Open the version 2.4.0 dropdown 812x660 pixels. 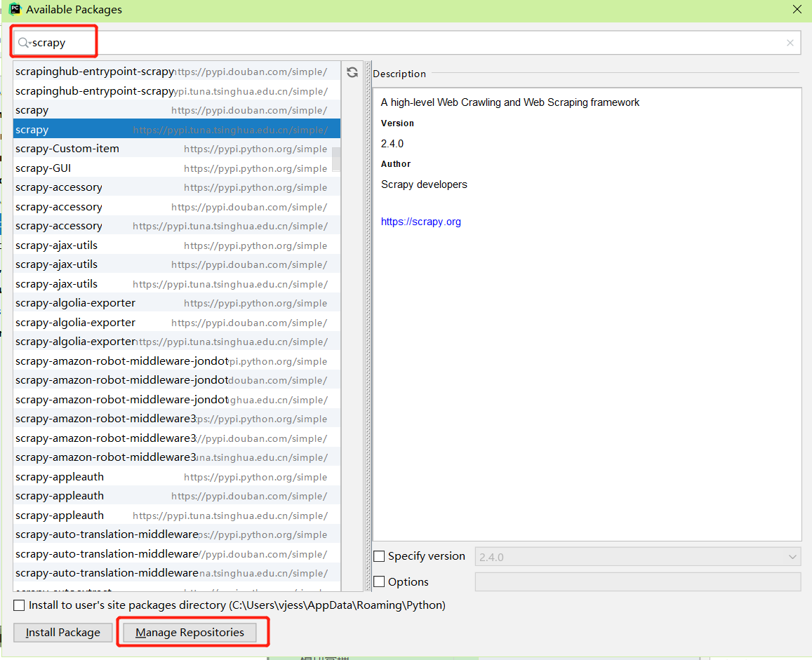coord(637,557)
